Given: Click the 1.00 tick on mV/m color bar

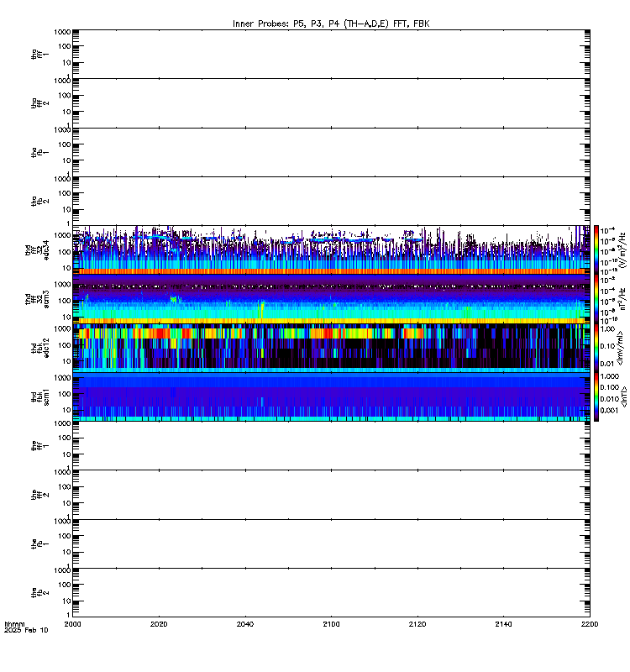Looking at the screenshot, I should tap(608, 329).
